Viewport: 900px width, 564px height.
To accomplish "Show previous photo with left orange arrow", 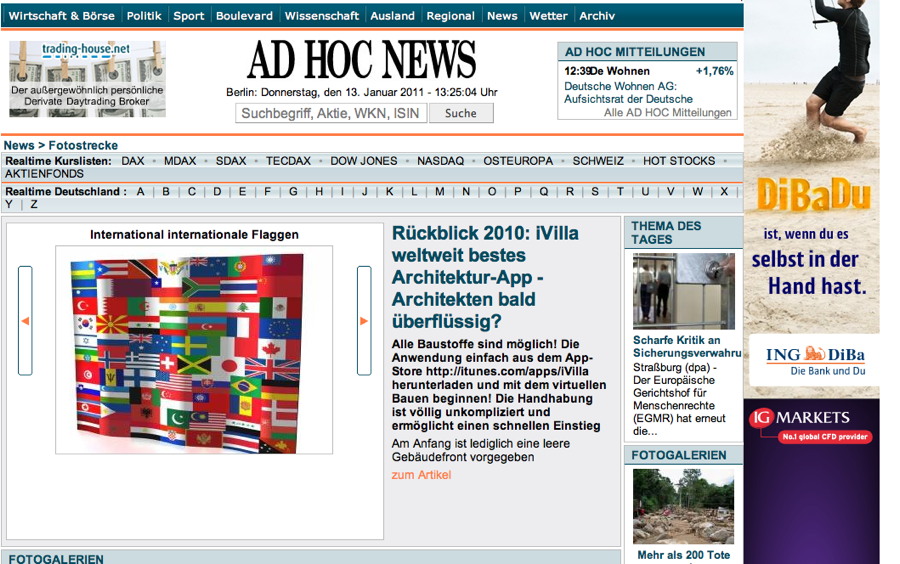I will (25, 321).
